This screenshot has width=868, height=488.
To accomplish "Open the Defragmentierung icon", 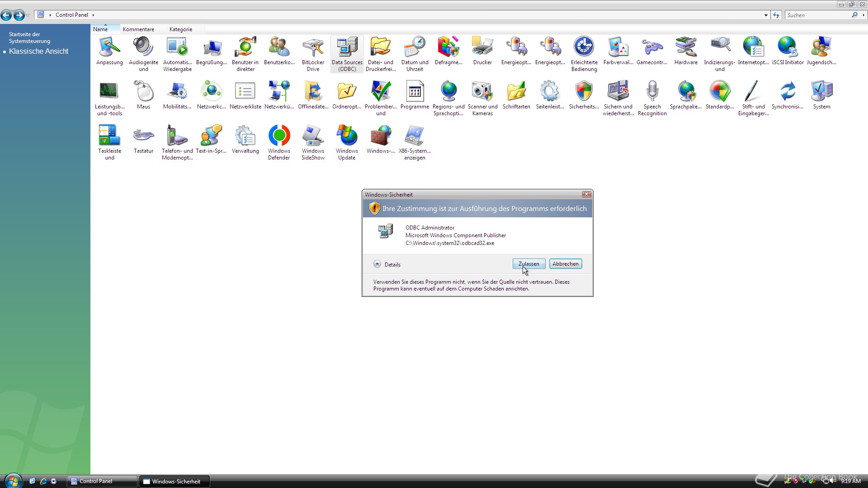I will (448, 51).
